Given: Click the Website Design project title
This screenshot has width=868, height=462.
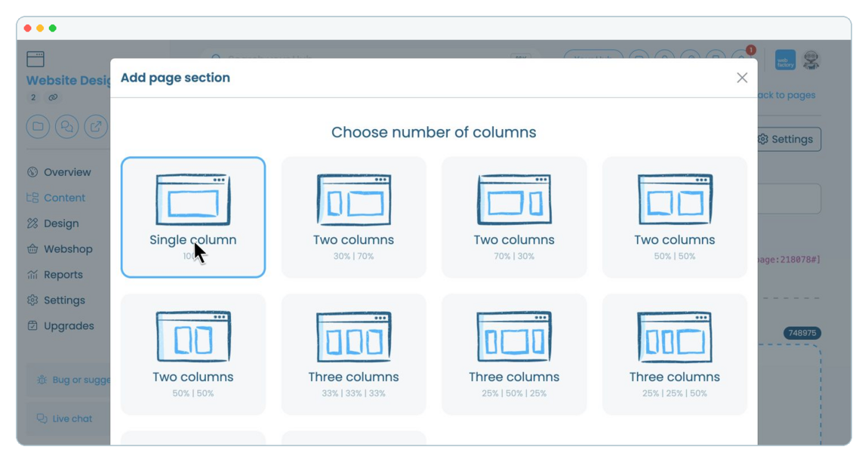Looking at the screenshot, I should 69,80.
